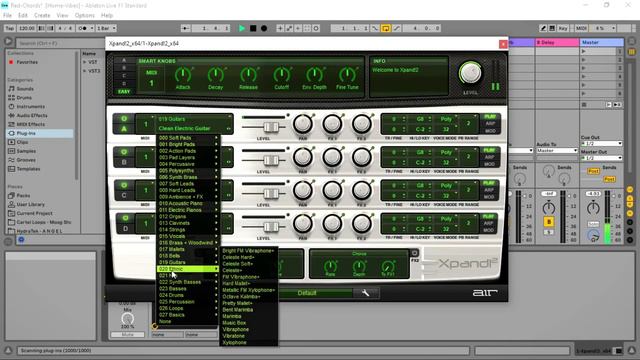
Task: Click the tempo field showing 120.00
Action: click(x=26, y=28)
